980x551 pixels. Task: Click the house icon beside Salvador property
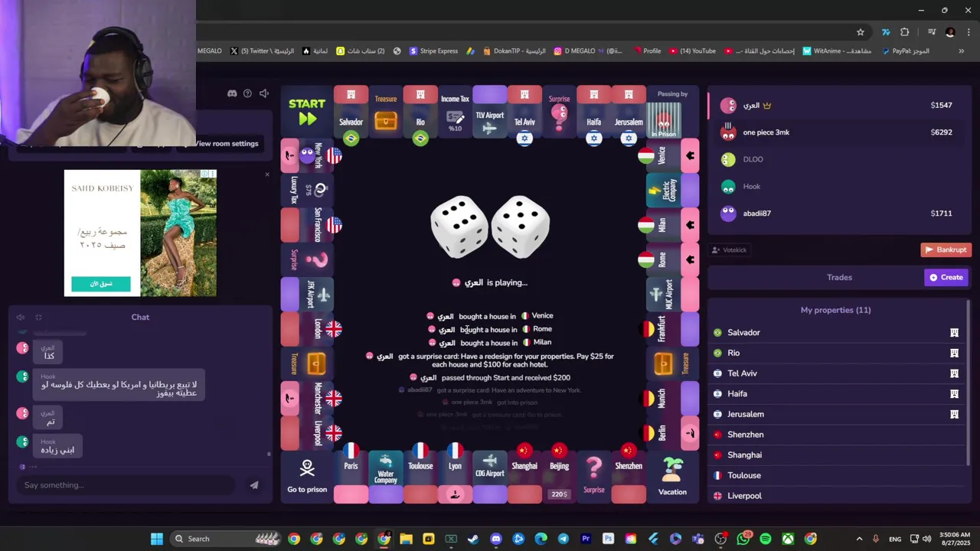954,332
